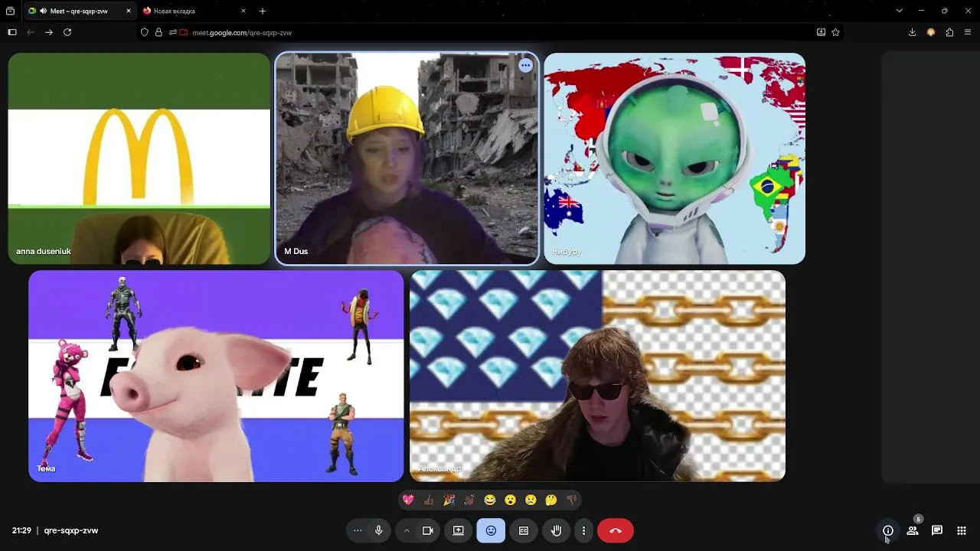Viewport: 980px width, 551px height.
Task: Turn on closed captions
Action: coord(524,530)
